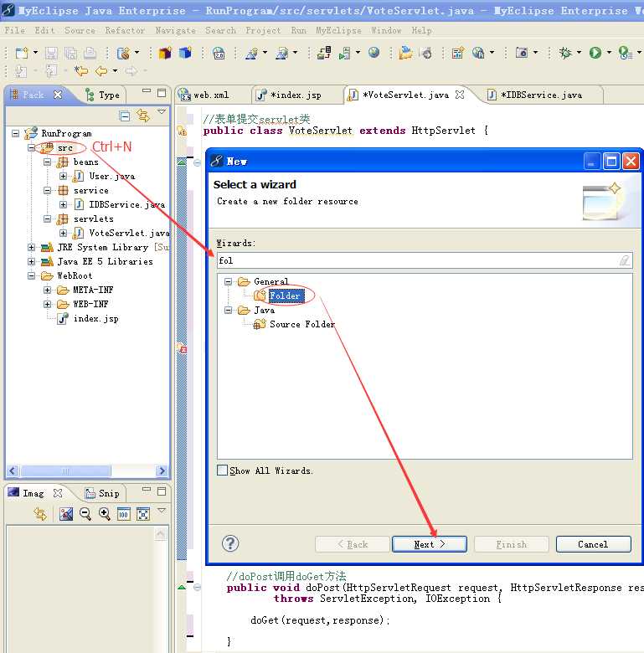Click Zoom In in Image Preview panel
This screenshot has height=653, width=644.
pos(104,514)
